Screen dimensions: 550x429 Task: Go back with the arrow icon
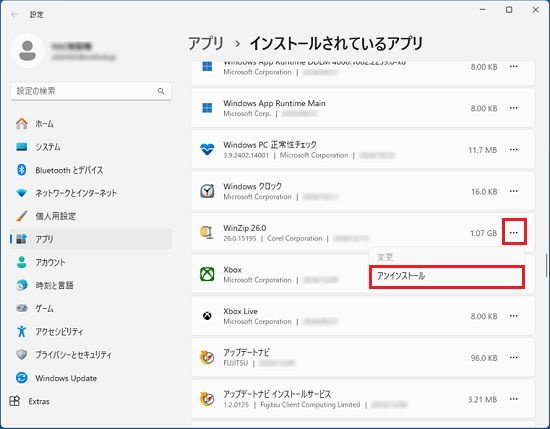pyautogui.click(x=14, y=14)
